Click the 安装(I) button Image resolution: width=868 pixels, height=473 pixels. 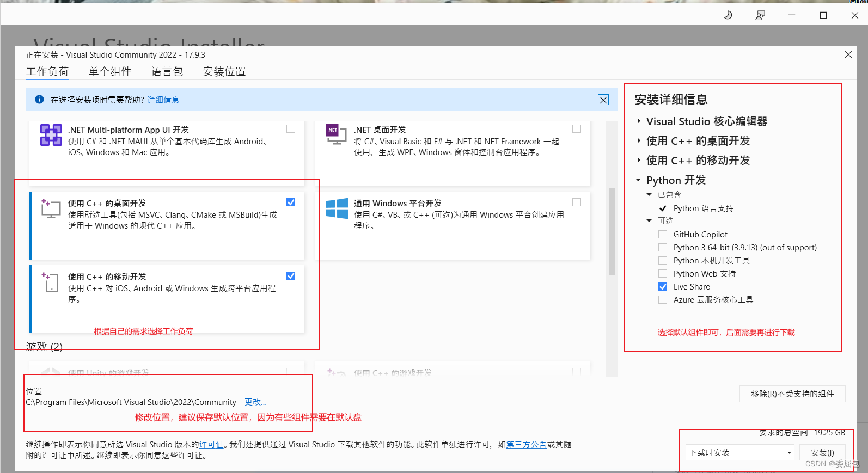point(822,453)
